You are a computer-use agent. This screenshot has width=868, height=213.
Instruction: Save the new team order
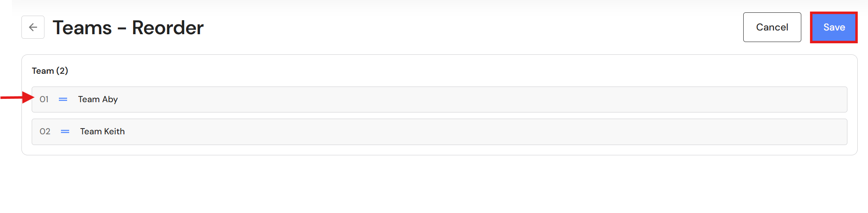[x=834, y=27]
